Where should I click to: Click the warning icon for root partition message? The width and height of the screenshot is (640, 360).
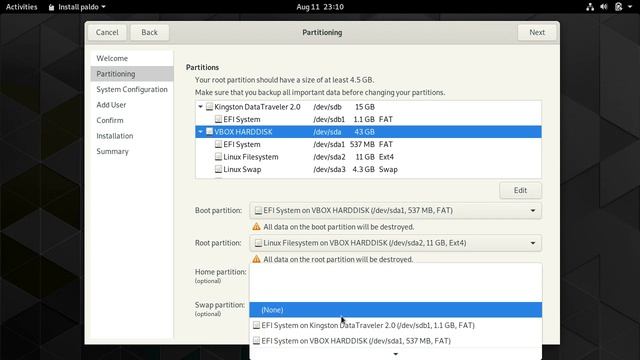[256, 259]
